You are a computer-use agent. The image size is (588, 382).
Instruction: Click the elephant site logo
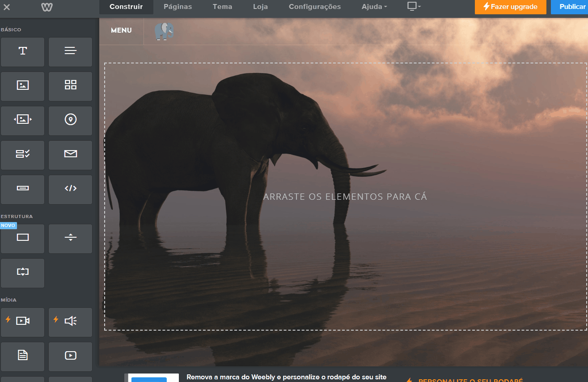click(164, 31)
